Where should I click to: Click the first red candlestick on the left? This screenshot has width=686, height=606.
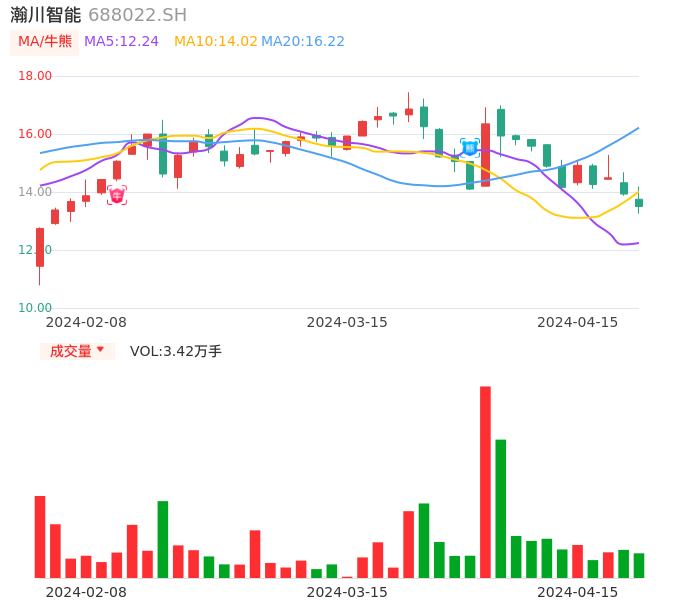pyautogui.click(x=40, y=247)
